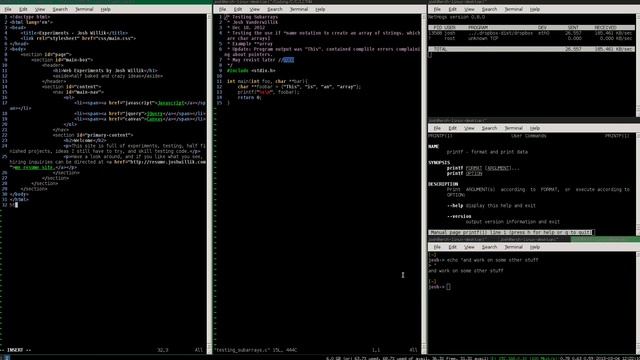The height and width of the screenshot is (360, 640).
Task: Click the TOTAL row in NetHogs
Action: pos(531,49)
